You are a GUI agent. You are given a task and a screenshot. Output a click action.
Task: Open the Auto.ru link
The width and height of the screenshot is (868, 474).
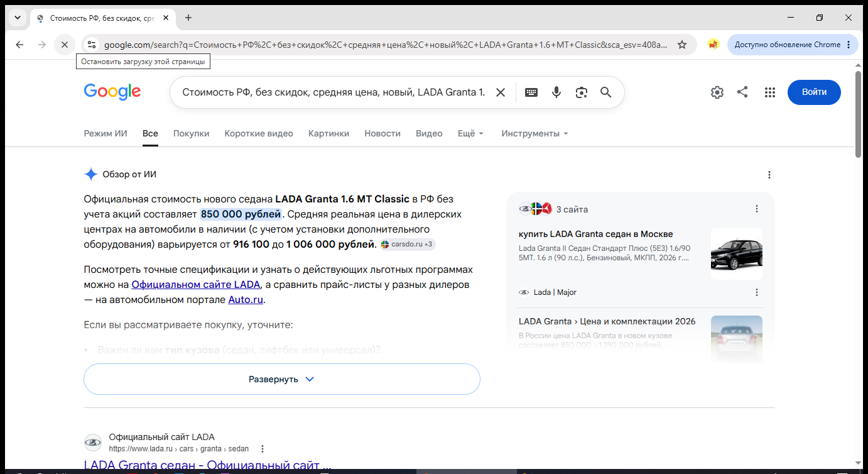click(x=246, y=300)
